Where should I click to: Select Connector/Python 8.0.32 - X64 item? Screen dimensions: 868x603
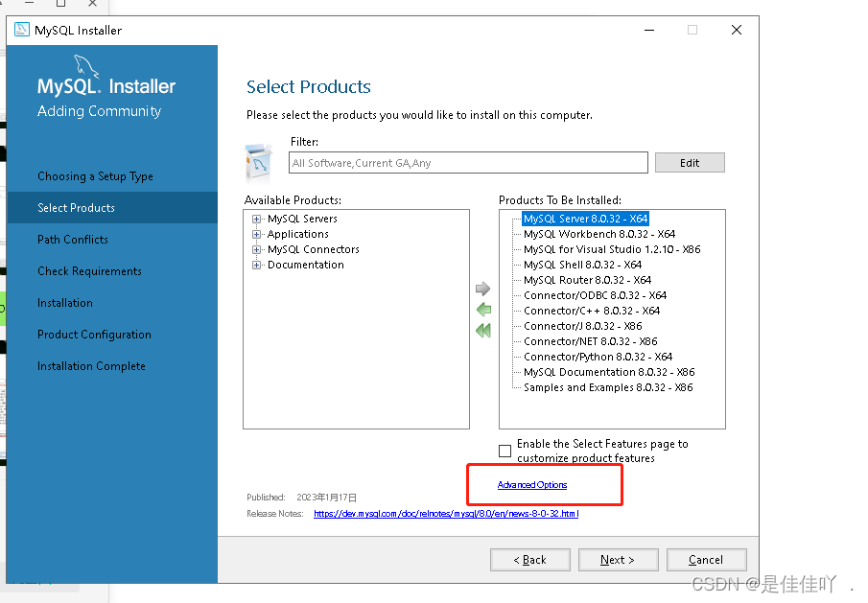point(598,357)
